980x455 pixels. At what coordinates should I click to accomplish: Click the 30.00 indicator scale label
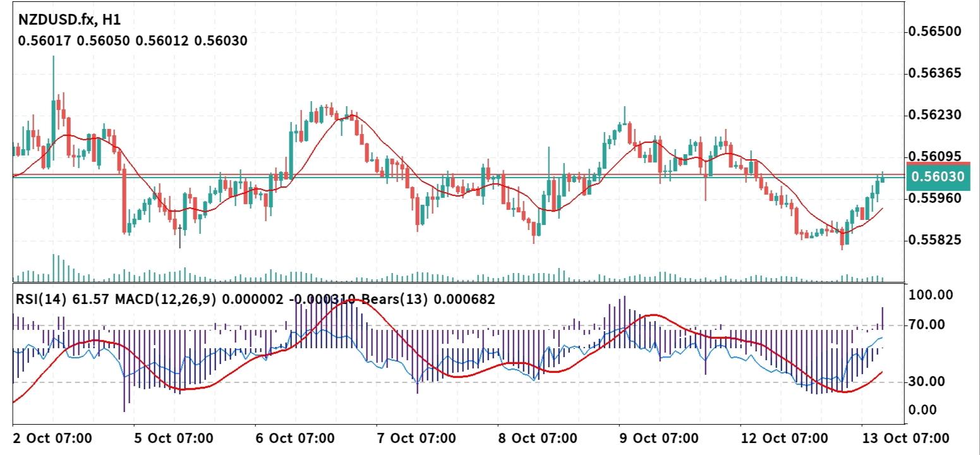pos(926,382)
